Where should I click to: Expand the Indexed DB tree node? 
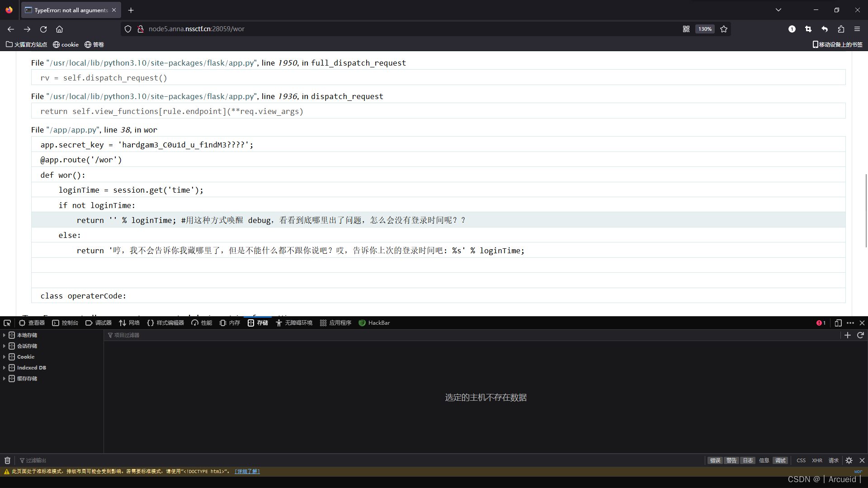pyautogui.click(x=4, y=368)
